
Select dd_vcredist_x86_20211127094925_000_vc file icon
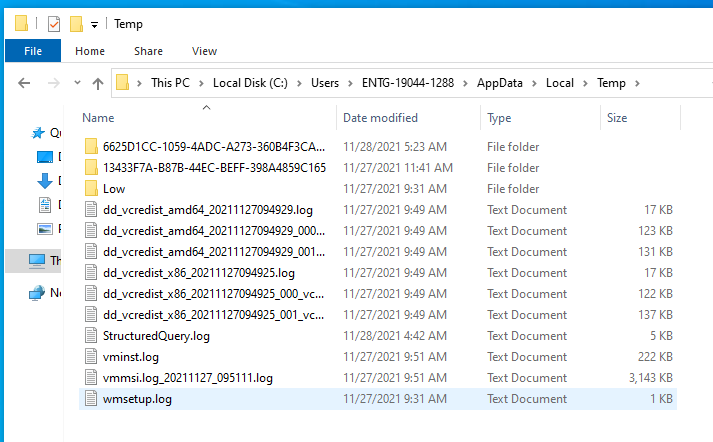tap(91, 294)
